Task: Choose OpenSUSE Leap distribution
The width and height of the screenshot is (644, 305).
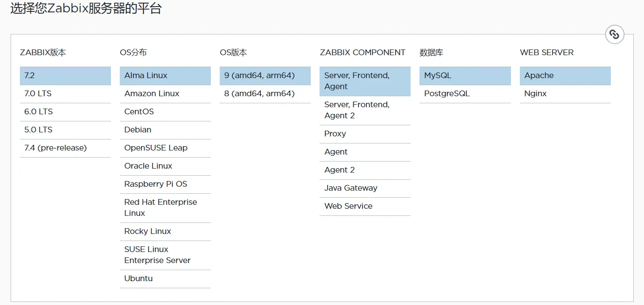Action: pyautogui.click(x=165, y=148)
